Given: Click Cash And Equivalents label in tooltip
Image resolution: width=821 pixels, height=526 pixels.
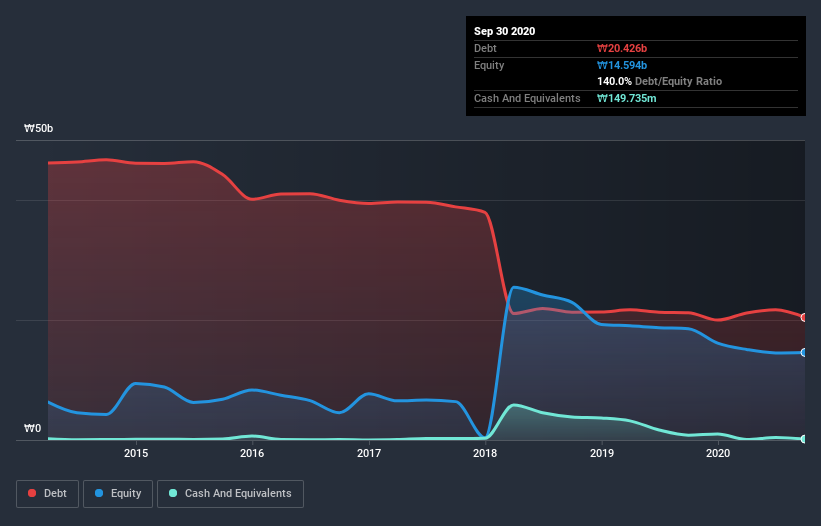Looking at the screenshot, I should click(x=527, y=98).
